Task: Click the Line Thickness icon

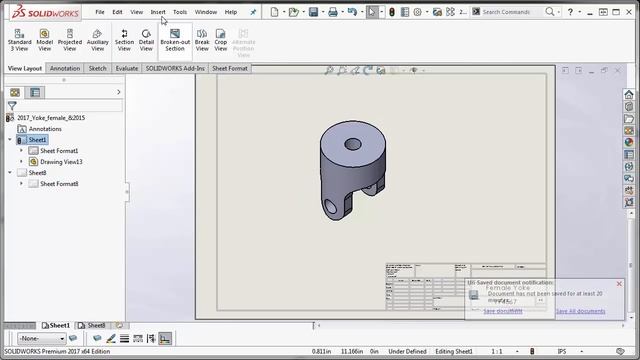Action: tap(124, 338)
